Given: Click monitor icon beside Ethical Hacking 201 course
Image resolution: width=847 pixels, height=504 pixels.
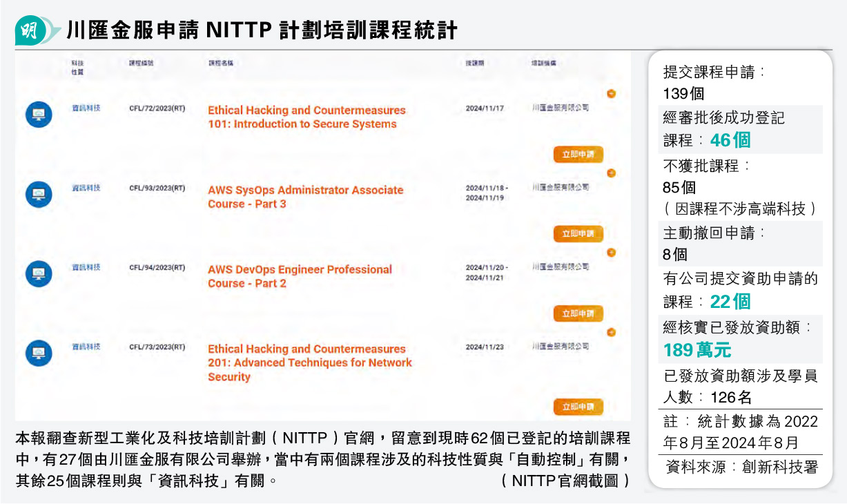Looking at the screenshot, I should pos(39,353).
